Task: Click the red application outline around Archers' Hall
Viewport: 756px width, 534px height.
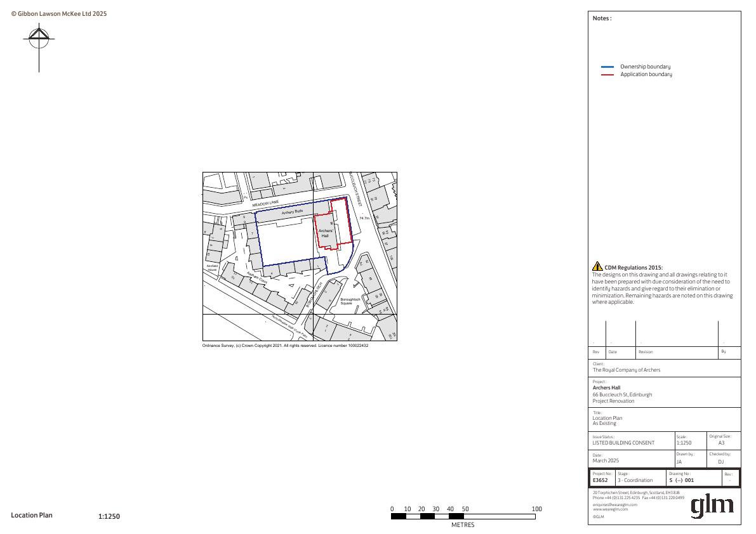Action: point(333,223)
